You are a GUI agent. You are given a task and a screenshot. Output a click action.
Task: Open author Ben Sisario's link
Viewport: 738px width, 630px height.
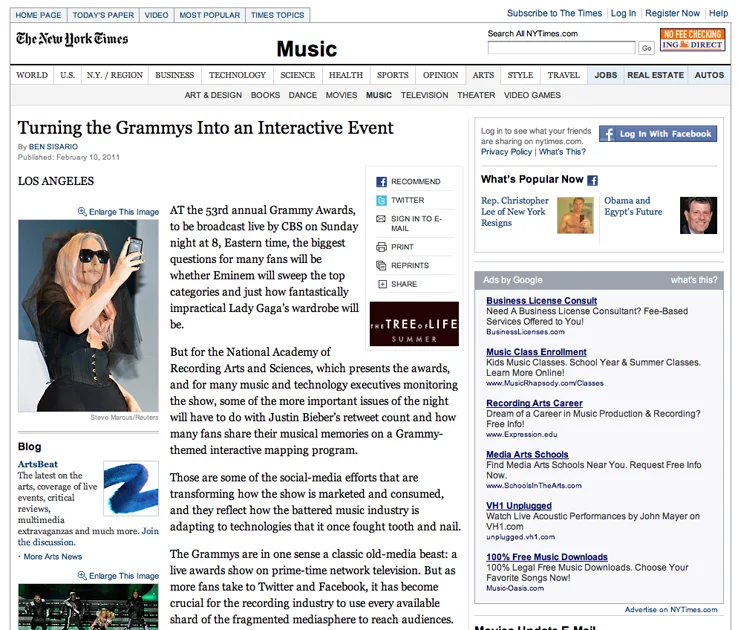(53, 147)
